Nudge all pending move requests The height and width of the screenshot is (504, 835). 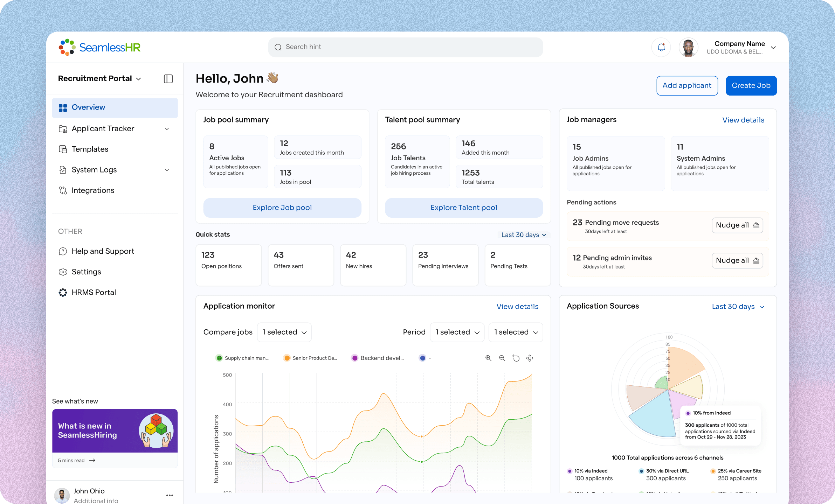pyautogui.click(x=737, y=225)
